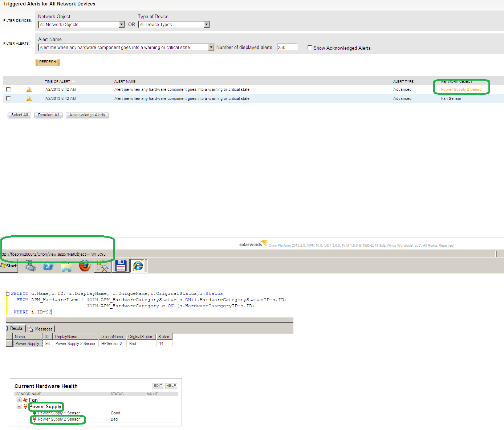Click Power Supply 1 Sensor in hardware health
The width and height of the screenshot is (504, 430).
[59, 413]
